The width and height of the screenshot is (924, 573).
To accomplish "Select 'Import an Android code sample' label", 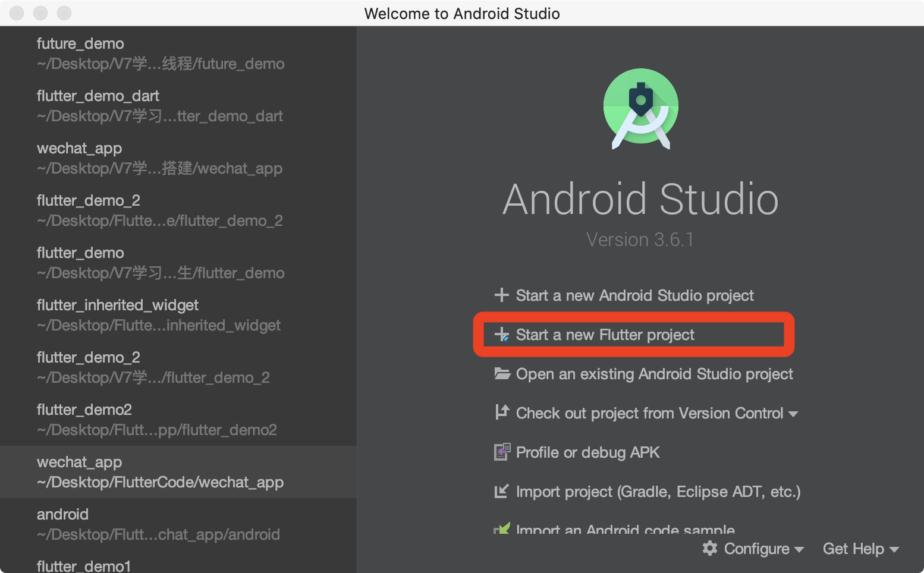I will coord(625,528).
